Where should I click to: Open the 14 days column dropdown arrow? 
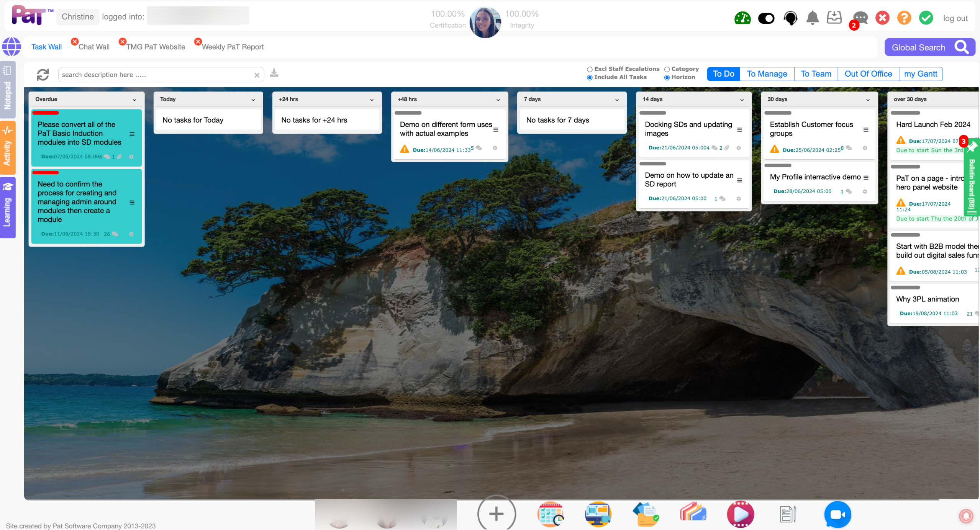[742, 100]
